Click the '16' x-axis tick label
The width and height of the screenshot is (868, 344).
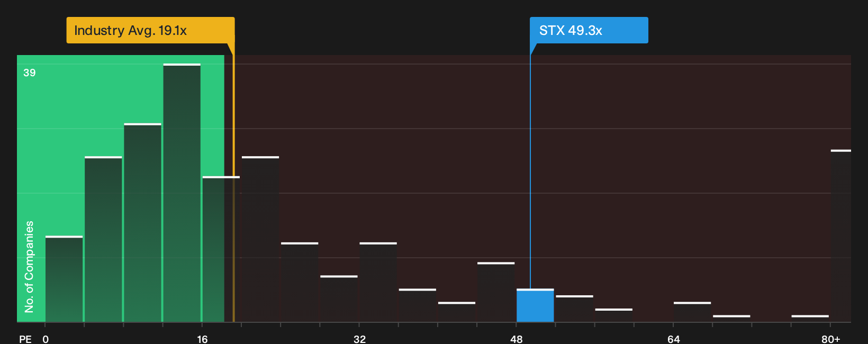pyautogui.click(x=202, y=339)
